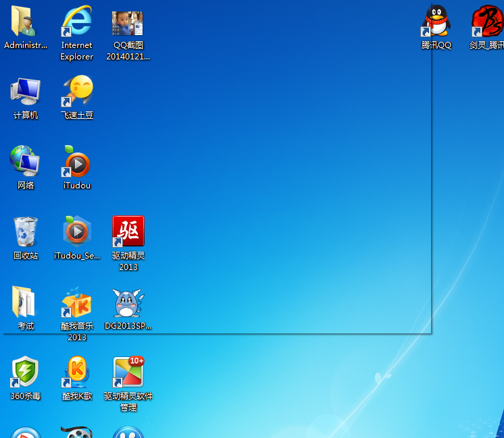The height and width of the screenshot is (438, 504).
Task: Select the iTudou_Se... installer icon
Action: point(76,233)
